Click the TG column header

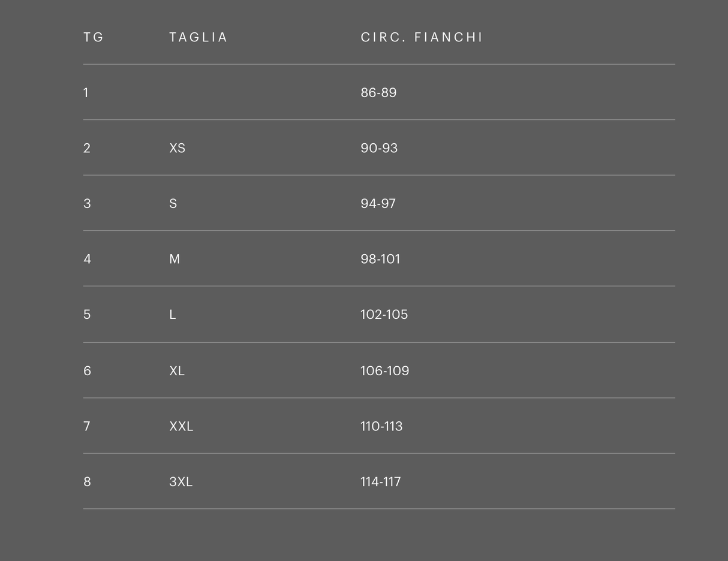[94, 37]
